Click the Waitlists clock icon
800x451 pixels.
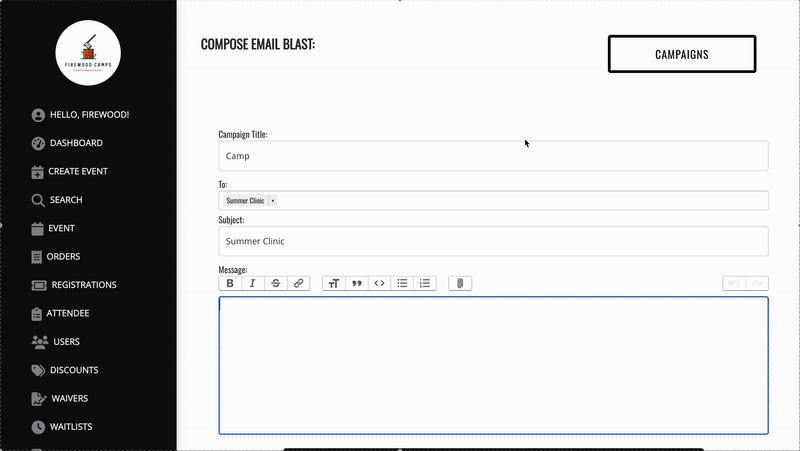point(38,427)
